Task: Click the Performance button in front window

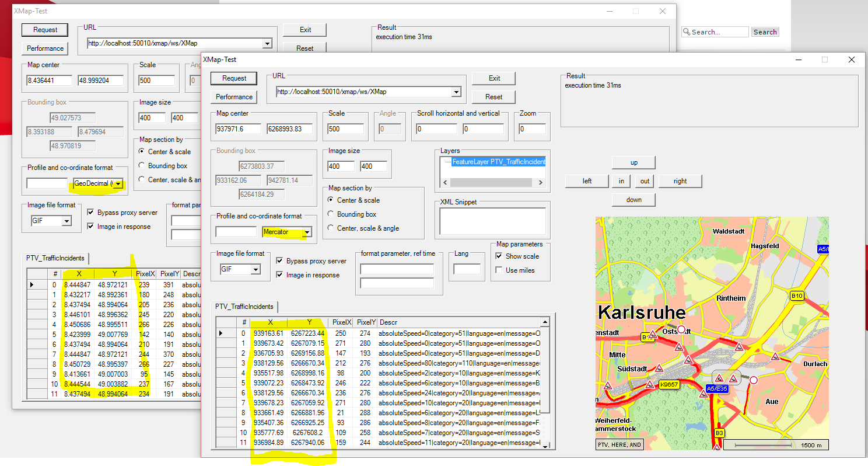Action: pyautogui.click(x=234, y=97)
